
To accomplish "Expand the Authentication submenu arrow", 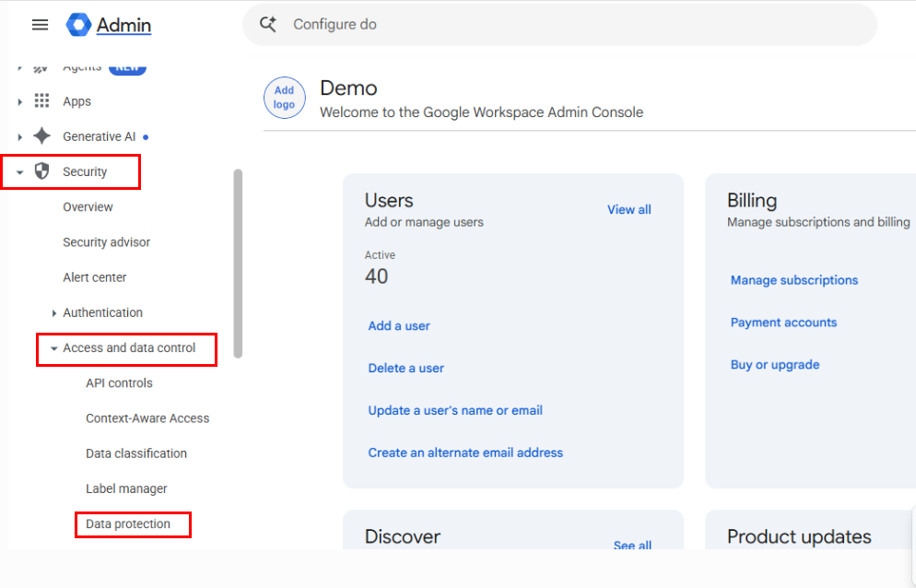I will [x=53, y=313].
